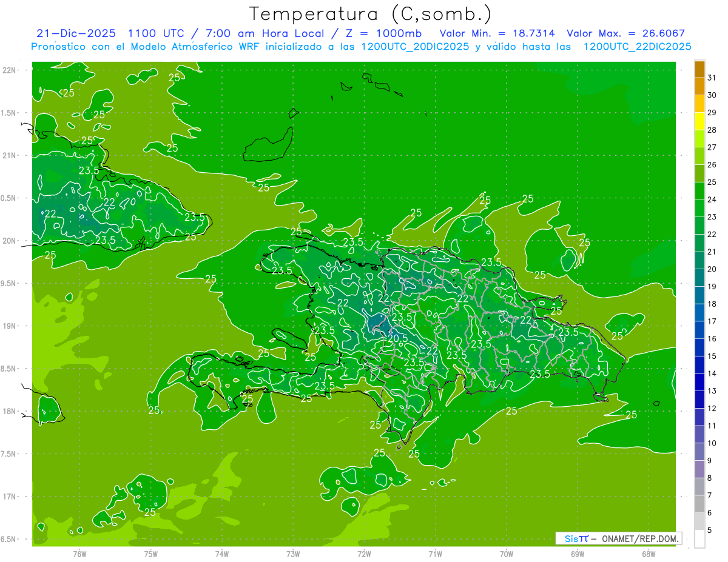The width and height of the screenshot is (728, 562).
Task: Click the "18N" latitude axis label
Action: click(x=10, y=411)
